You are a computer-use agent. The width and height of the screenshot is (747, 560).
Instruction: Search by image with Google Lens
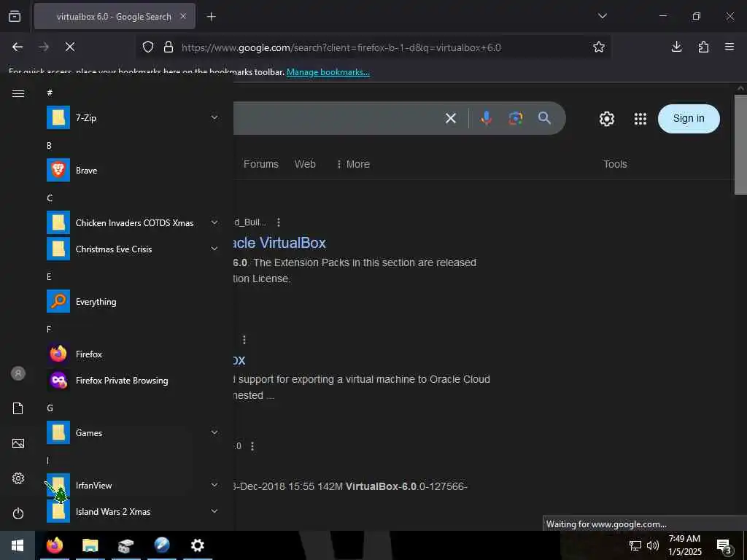516,118
